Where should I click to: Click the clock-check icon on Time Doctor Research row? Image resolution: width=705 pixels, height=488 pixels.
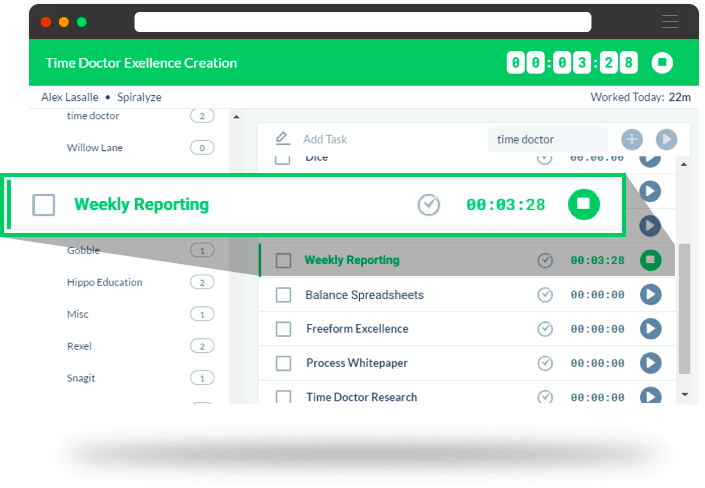pos(545,396)
